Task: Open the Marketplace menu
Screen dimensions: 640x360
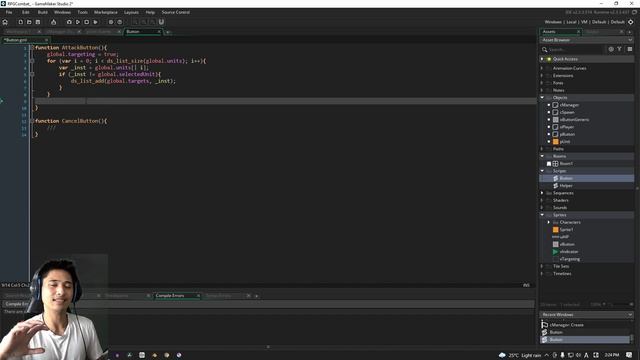Action: click(106, 12)
